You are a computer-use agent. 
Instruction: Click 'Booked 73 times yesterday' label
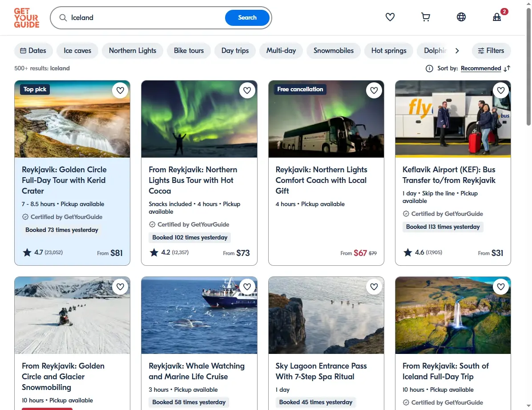[x=62, y=230]
